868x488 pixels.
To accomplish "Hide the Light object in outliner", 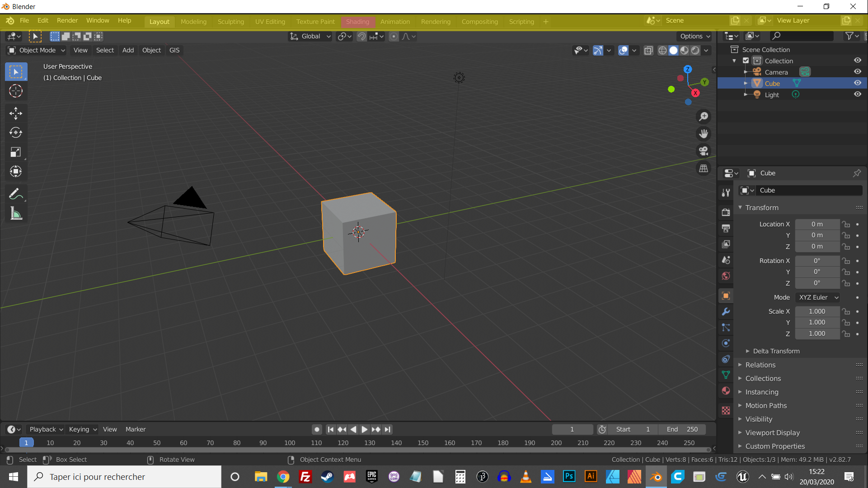I will tap(857, 94).
